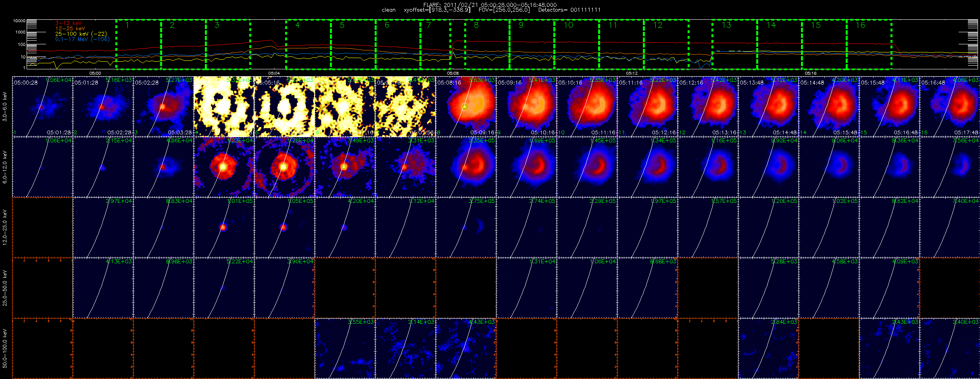Open the 6-12 keV image peaking 1.26E+04

284,167
